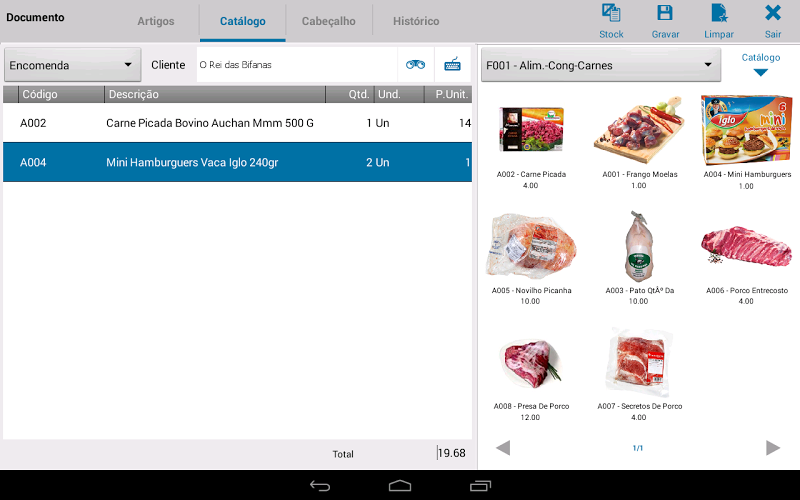This screenshot has width=800, height=500.
Task: Open the Stock icon in top toolbar
Action: (x=611, y=21)
